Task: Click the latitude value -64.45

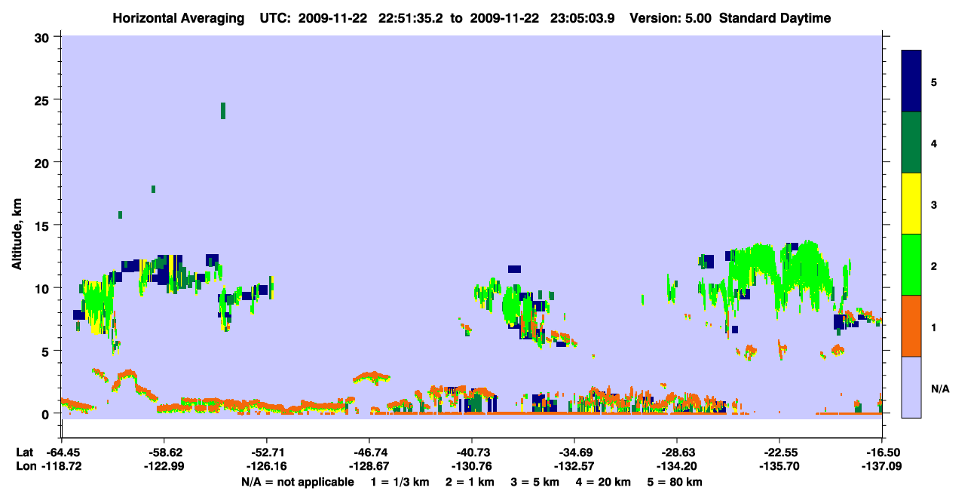Action: (x=63, y=452)
